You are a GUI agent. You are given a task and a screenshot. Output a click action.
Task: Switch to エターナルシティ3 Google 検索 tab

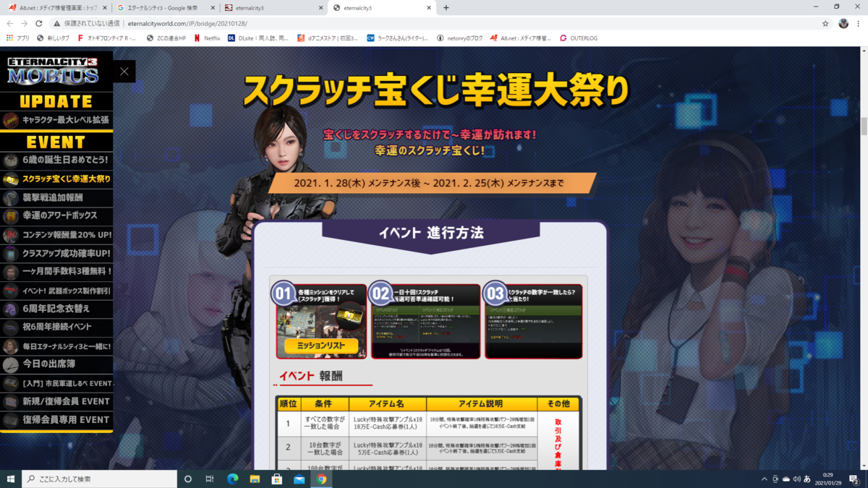165,8
